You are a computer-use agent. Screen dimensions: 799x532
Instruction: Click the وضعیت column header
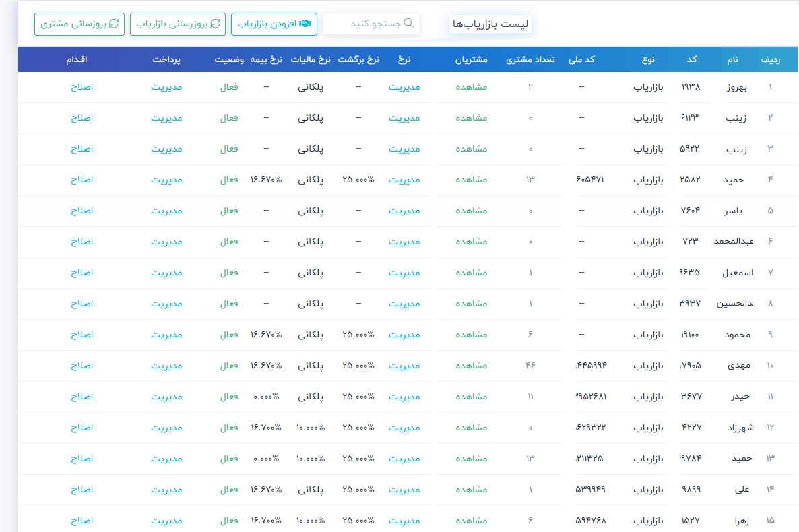[230, 59]
